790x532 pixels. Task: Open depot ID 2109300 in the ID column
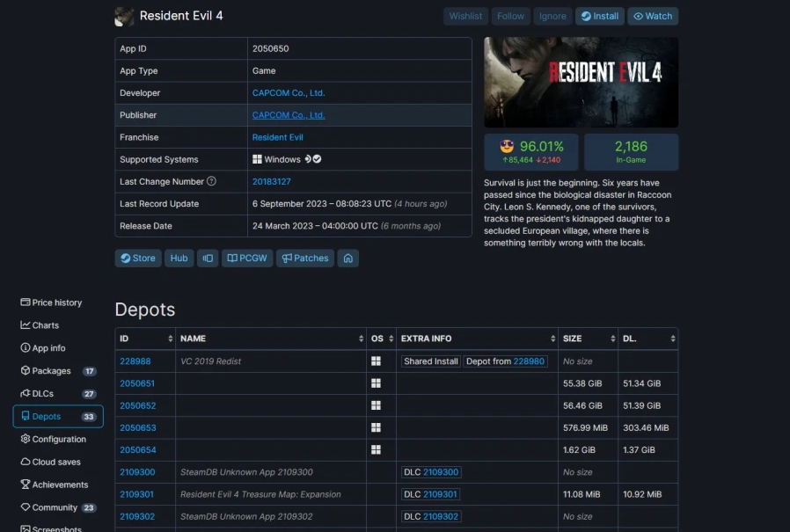pos(137,472)
